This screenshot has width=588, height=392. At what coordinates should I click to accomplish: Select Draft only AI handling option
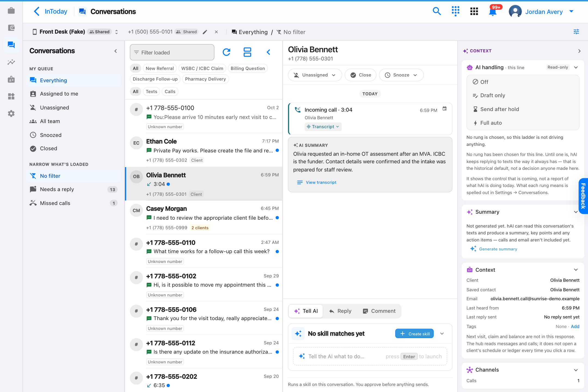(523, 96)
